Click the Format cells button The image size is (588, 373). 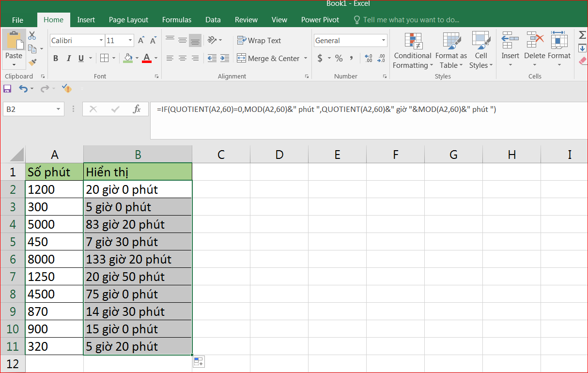(559, 47)
